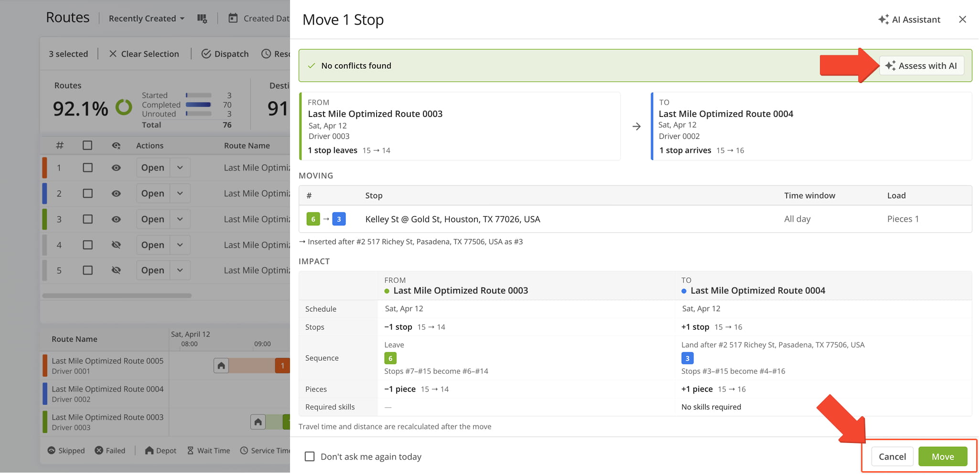Open route row 5 with Open button
This screenshot has width=980, height=475.
(153, 270)
